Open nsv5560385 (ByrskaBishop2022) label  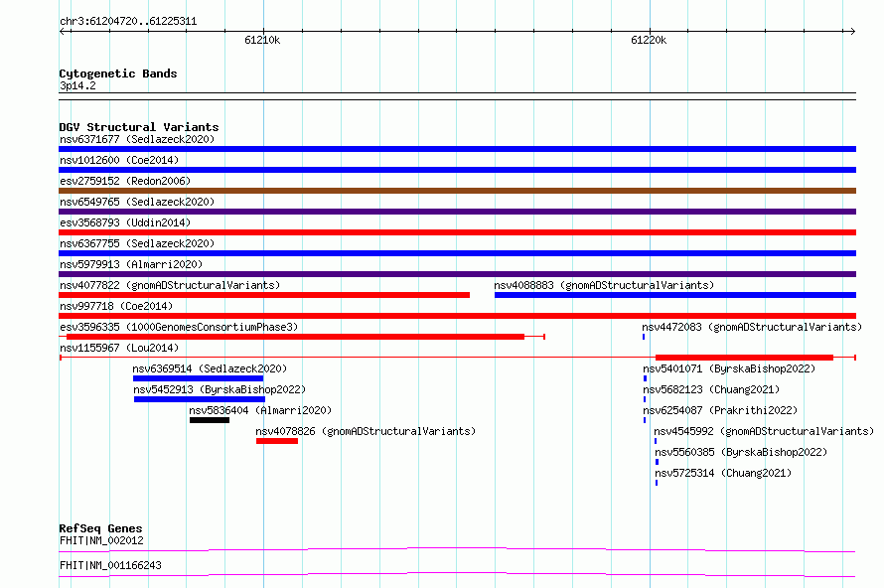point(741,452)
